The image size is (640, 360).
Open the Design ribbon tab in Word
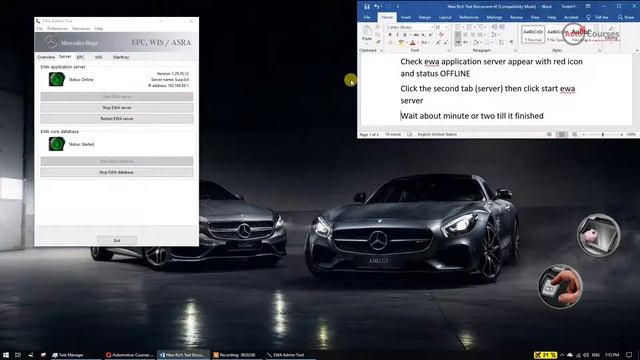coord(424,18)
